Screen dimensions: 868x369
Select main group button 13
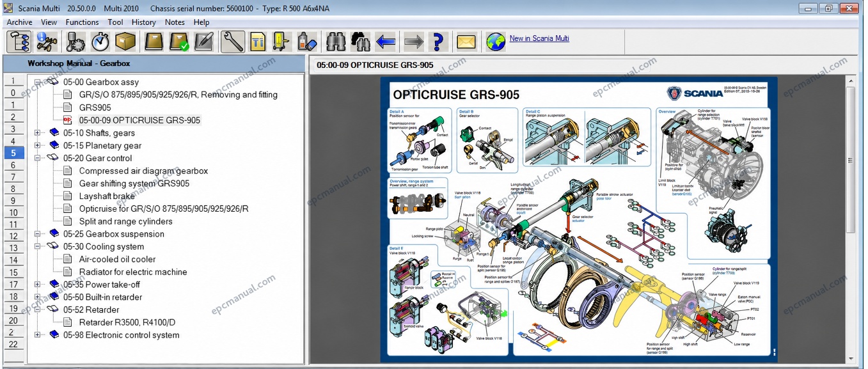pos(13,248)
